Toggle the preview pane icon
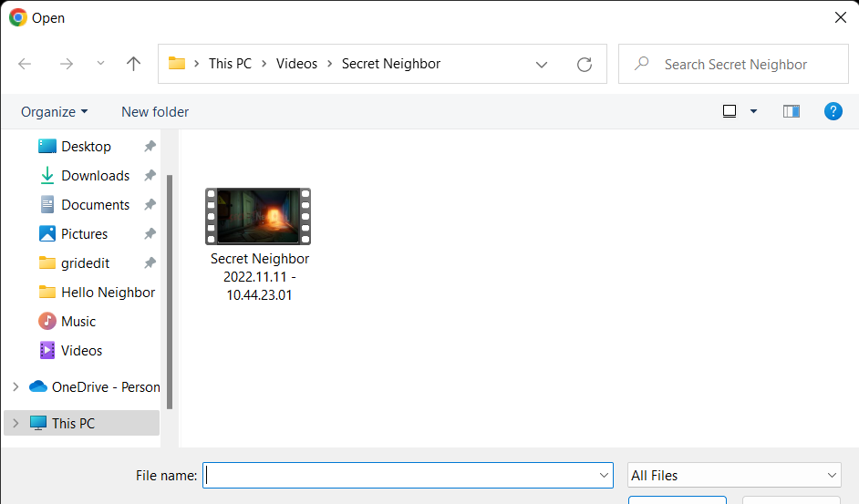The height and width of the screenshot is (504, 859). [791, 111]
